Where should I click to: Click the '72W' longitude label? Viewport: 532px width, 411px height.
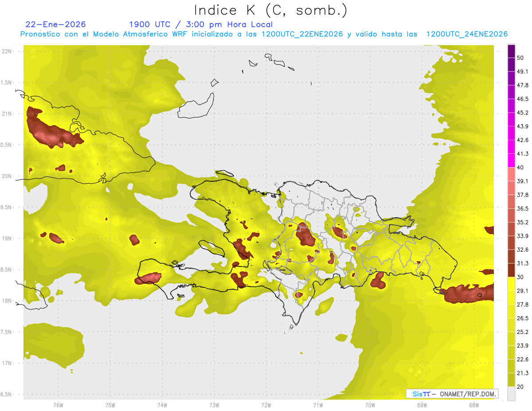266,405
